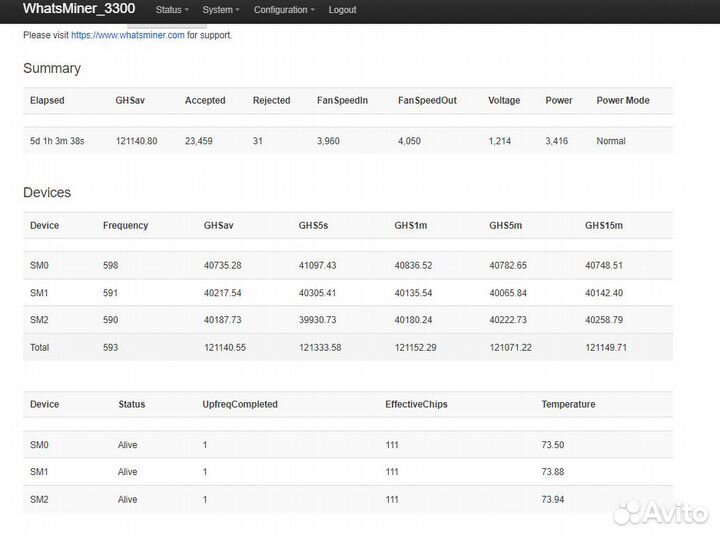Click the Voltage value 1,214
This screenshot has height=538, width=720.
click(x=499, y=141)
